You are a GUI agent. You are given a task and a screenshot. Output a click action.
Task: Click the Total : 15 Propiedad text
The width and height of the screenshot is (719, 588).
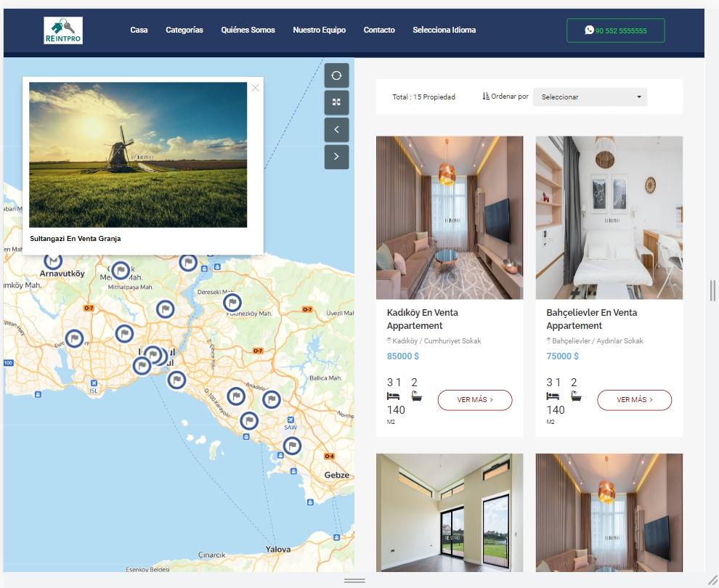tap(423, 97)
